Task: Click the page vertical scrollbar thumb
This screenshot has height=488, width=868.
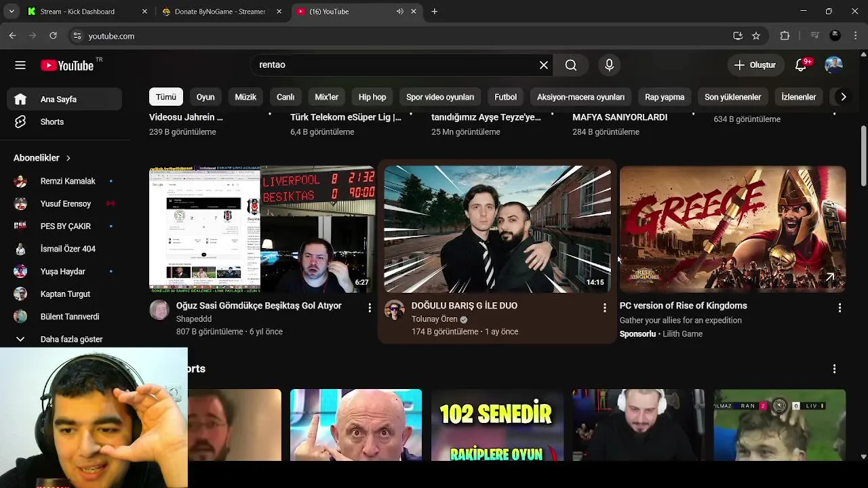Action: pyautogui.click(x=863, y=155)
